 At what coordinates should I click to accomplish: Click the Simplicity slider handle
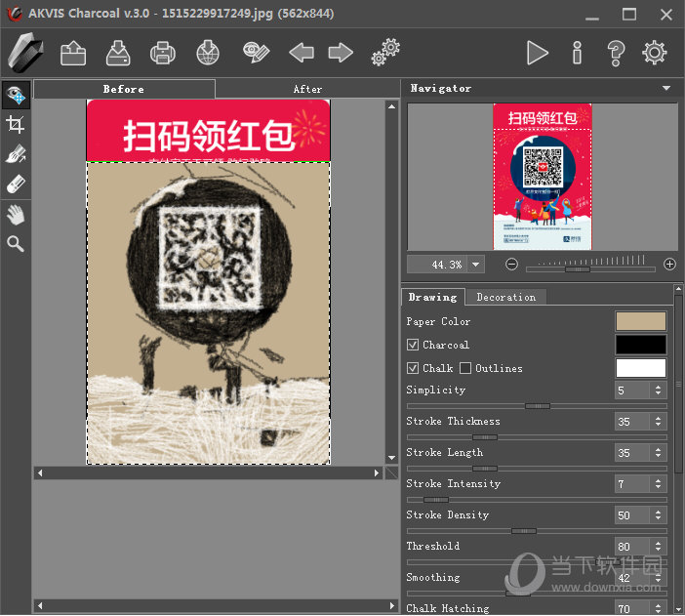(x=538, y=406)
